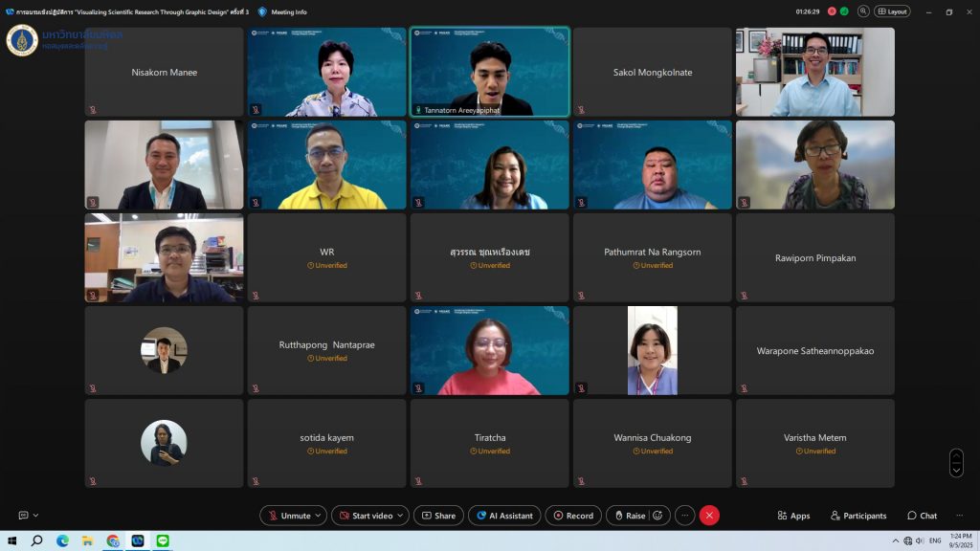Open the LINE app in the taskbar
Screen dimensions: 980x551
(163, 540)
